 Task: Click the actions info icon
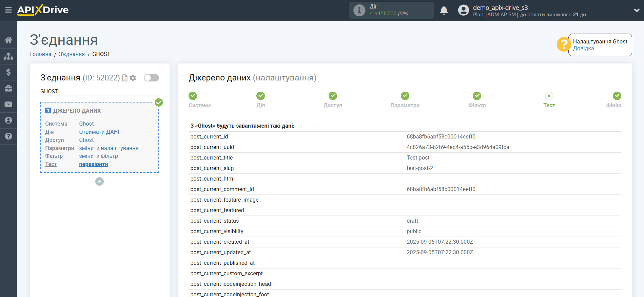359,10
